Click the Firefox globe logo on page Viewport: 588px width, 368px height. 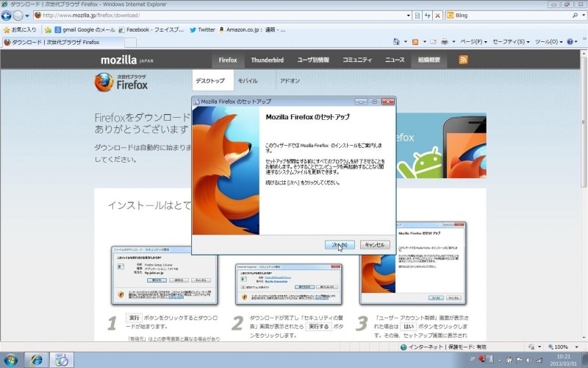(x=104, y=82)
